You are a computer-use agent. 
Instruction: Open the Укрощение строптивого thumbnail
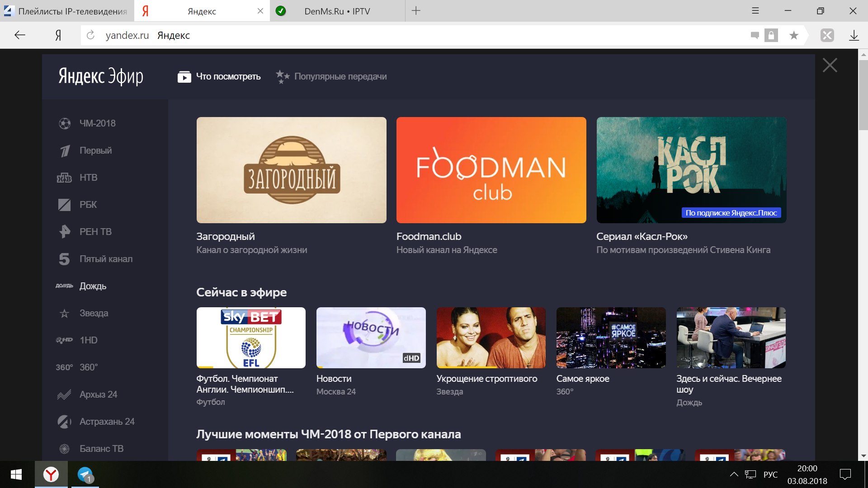[491, 338]
